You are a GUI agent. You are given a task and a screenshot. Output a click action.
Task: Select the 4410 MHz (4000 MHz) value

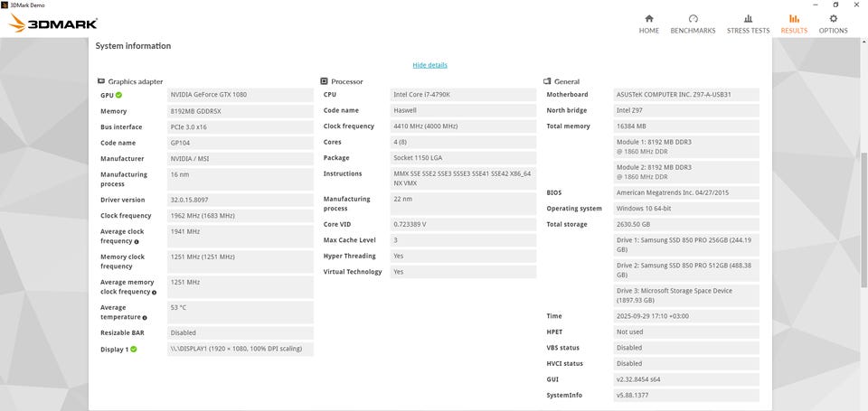pyautogui.click(x=463, y=126)
